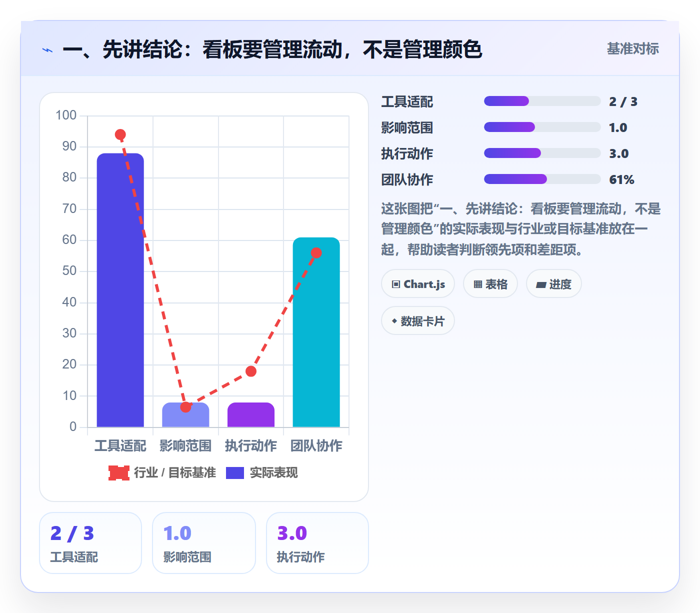Click the 执行动作 progress bar
The height and width of the screenshot is (613, 700).
(542, 153)
